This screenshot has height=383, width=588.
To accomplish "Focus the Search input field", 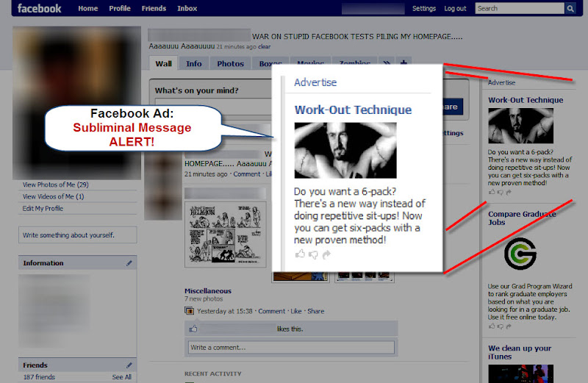I will [520, 8].
